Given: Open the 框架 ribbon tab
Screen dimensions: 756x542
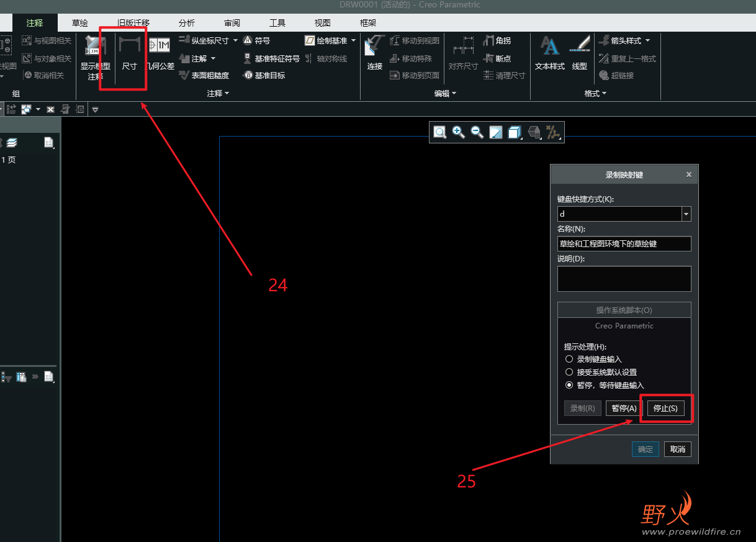Looking at the screenshot, I should 368,23.
